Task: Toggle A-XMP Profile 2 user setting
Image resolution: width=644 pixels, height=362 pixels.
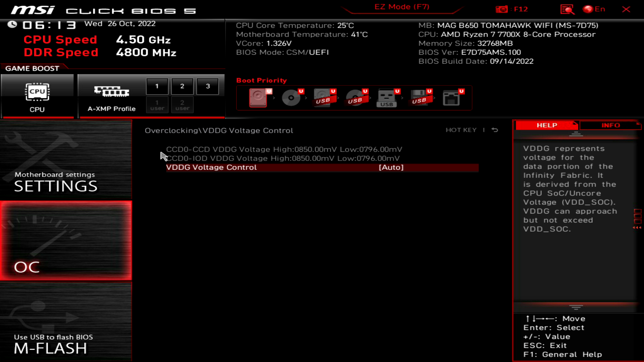Action: click(x=182, y=104)
